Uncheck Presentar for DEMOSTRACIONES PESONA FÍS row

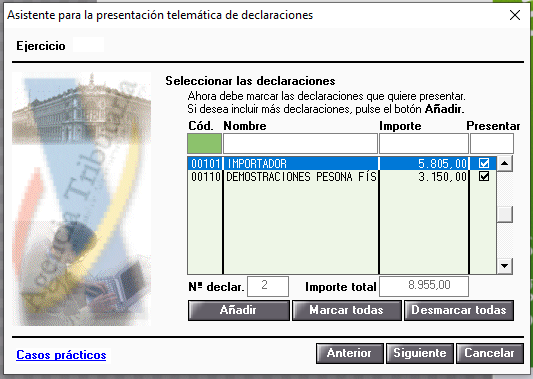(483, 176)
